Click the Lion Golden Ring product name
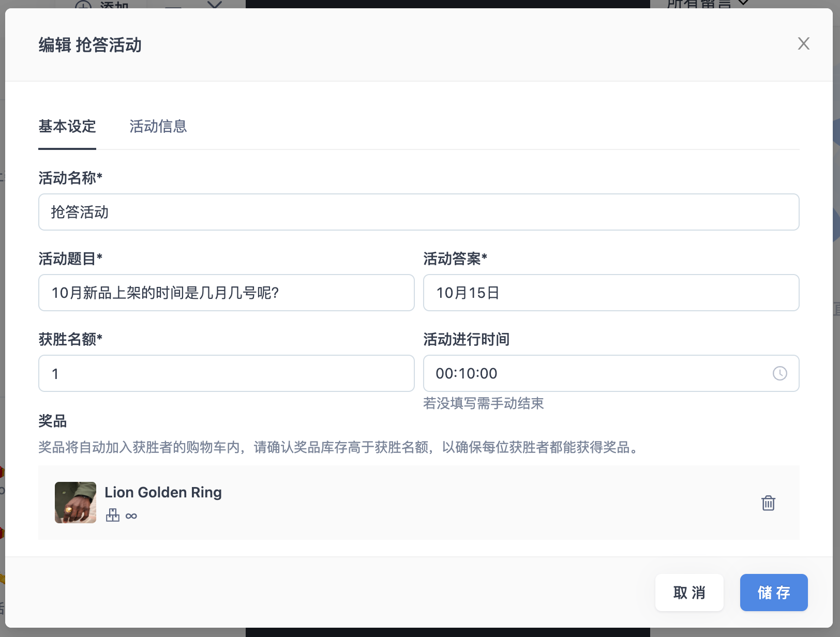This screenshot has width=840, height=637. (163, 492)
